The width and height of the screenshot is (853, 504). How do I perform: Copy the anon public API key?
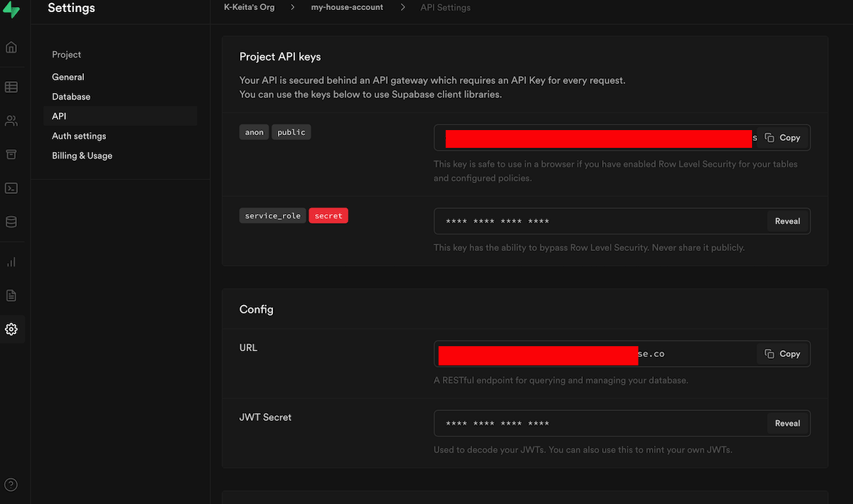click(783, 138)
